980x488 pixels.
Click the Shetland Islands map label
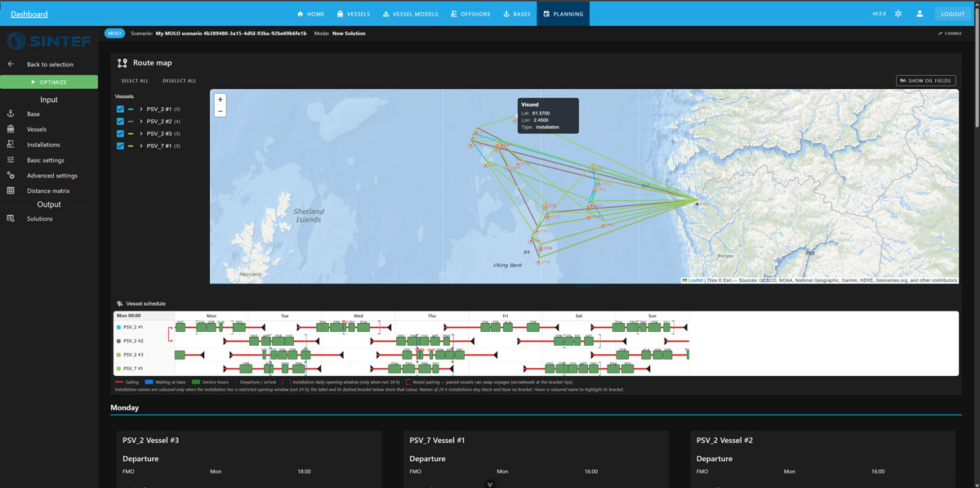(x=308, y=215)
